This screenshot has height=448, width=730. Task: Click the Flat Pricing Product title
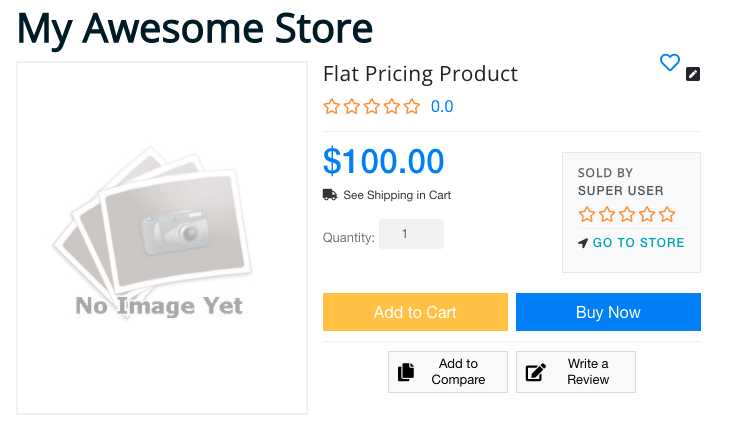(x=420, y=74)
